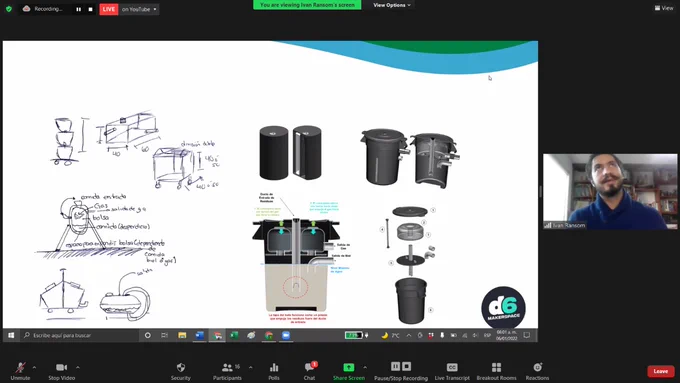The image size is (680, 383).
Task: Open the Security menu
Action: pos(180,371)
